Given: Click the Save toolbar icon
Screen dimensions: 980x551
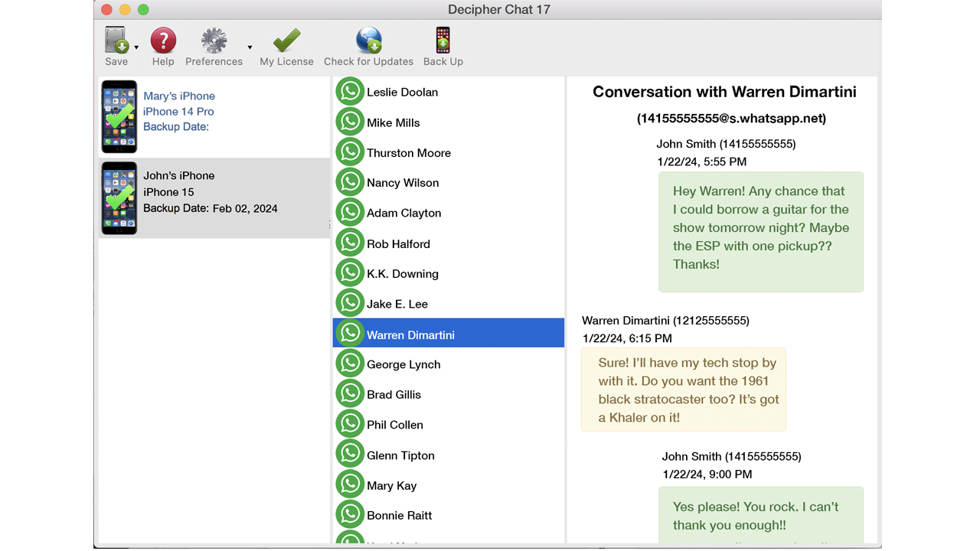Looking at the screenshot, I should 115,40.
